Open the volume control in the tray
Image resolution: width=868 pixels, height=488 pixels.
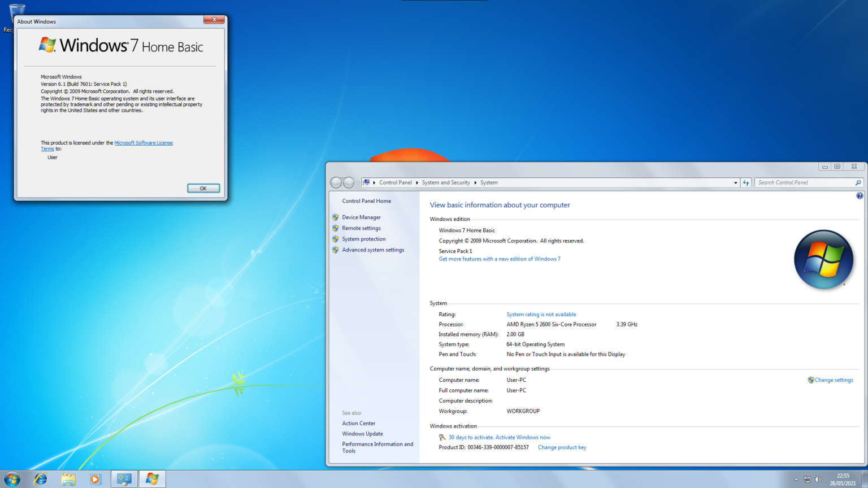pyautogui.click(x=818, y=479)
